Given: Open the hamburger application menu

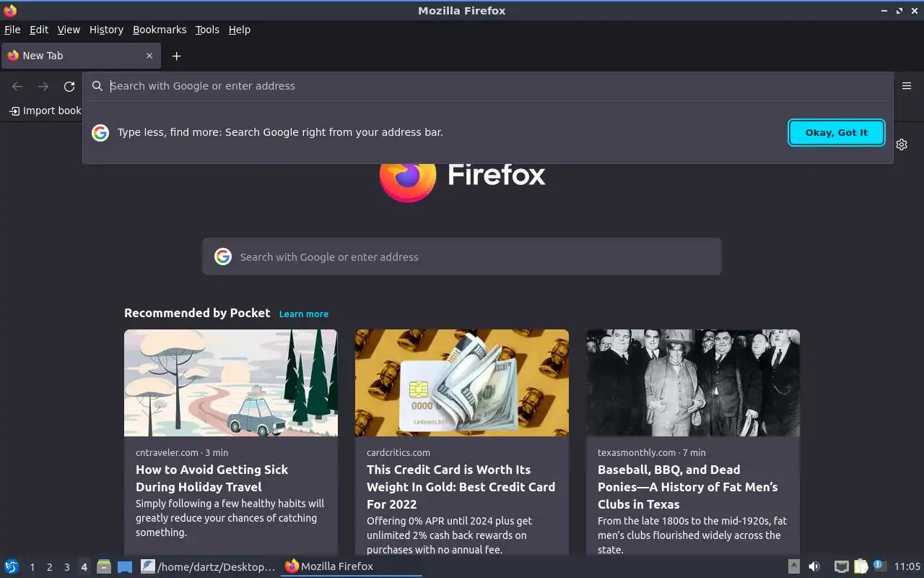Looking at the screenshot, I should [x=907, y=85].
